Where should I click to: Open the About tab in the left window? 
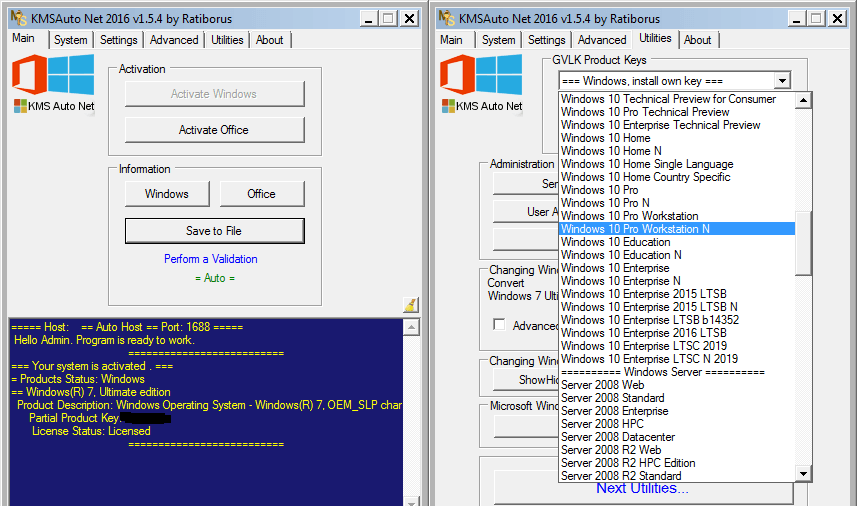269,40
